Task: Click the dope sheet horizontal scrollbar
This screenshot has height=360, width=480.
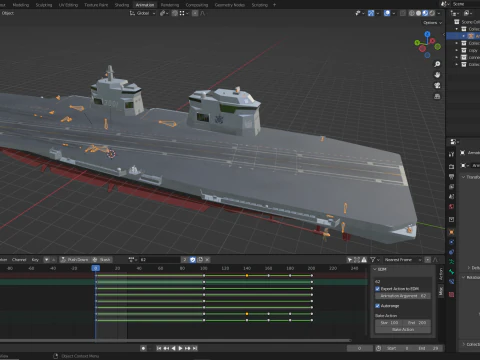Action: click(x=175, y=340)
